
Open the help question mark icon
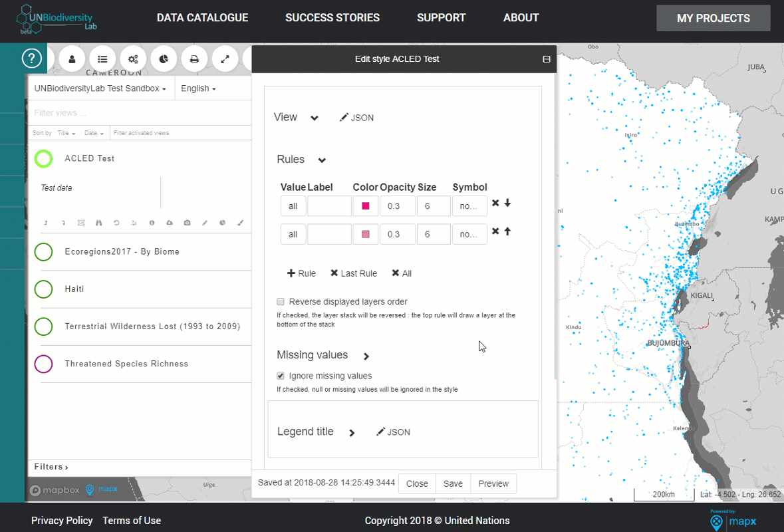(31, 59)
